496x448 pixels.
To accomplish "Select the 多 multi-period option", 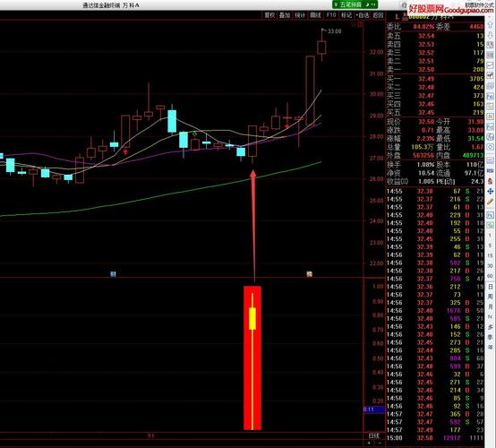I will tap(491, 327).
